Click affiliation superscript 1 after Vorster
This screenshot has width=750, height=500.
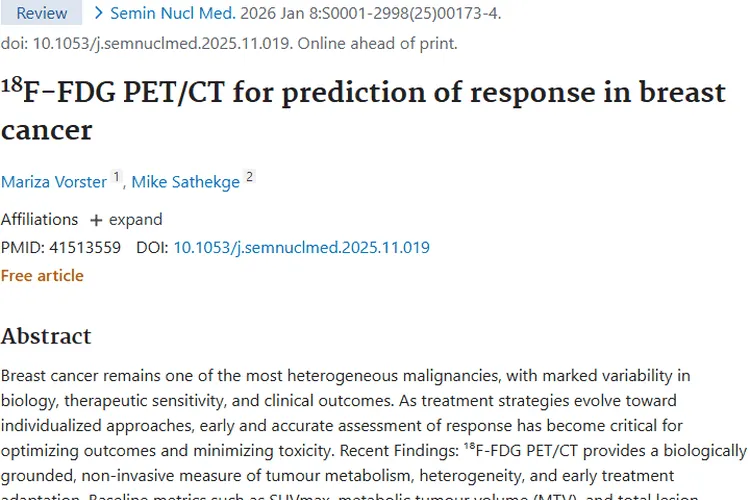(x=116, y=177)
